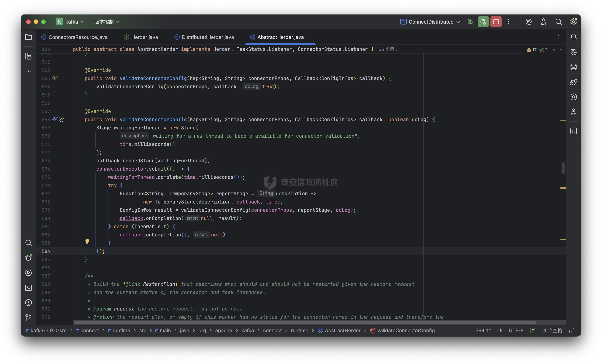This screenshot has width=602, height=364.
Task: Open the coverage tool window icon
Action: click(573, 82)
